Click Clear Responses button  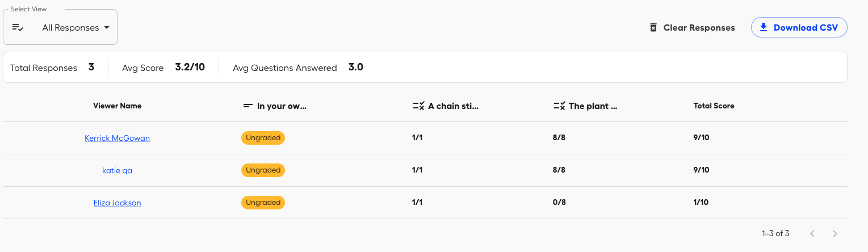pos(692,28)
